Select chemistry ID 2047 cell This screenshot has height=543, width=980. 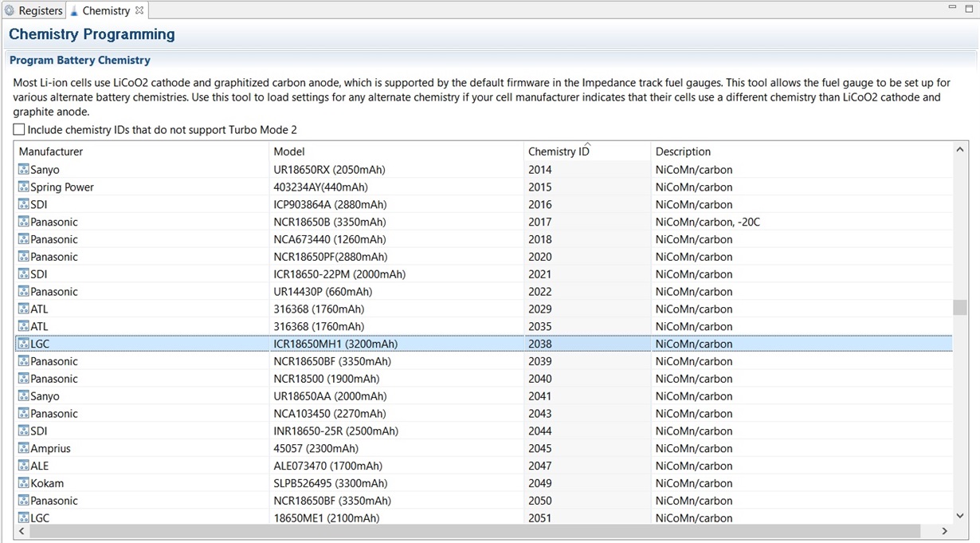pos(540,466)
